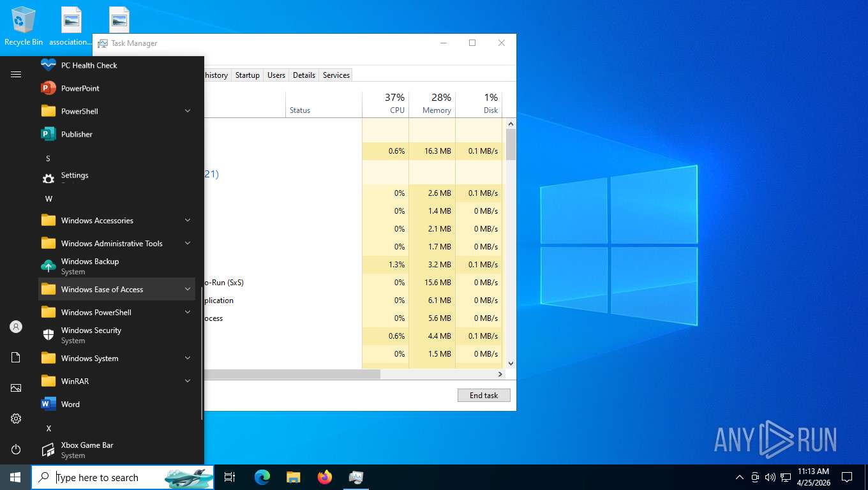Open PC Health Check app
Image resolution: width=868 pixels, height=490 pixels.
click(x=117, y=65)
